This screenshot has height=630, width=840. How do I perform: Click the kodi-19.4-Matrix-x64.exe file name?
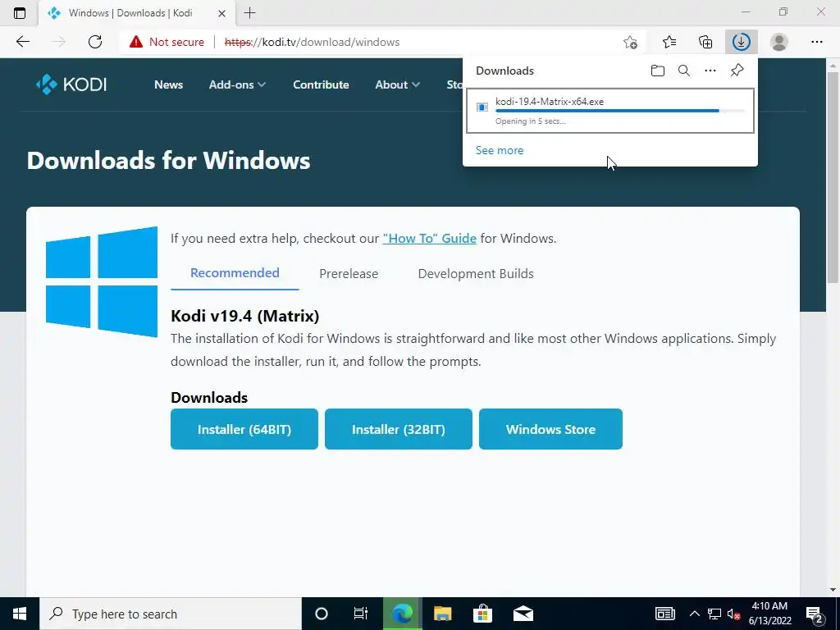(550, 101)
